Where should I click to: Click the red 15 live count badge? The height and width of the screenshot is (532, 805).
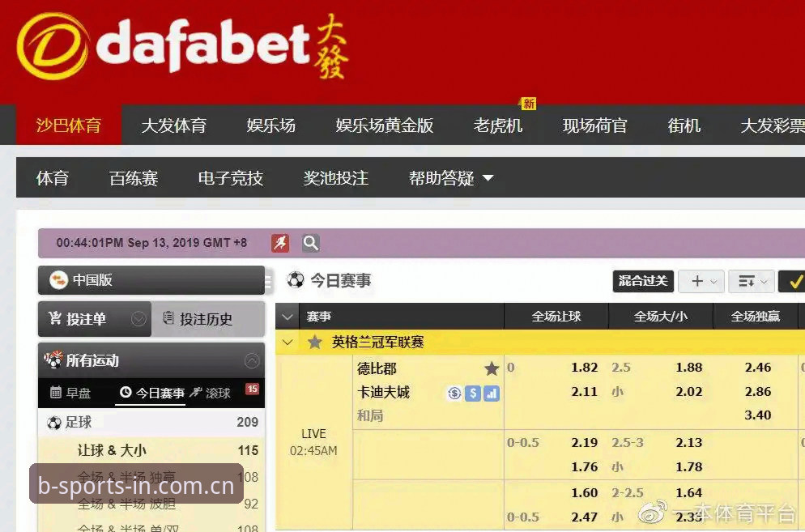[252, 389]
